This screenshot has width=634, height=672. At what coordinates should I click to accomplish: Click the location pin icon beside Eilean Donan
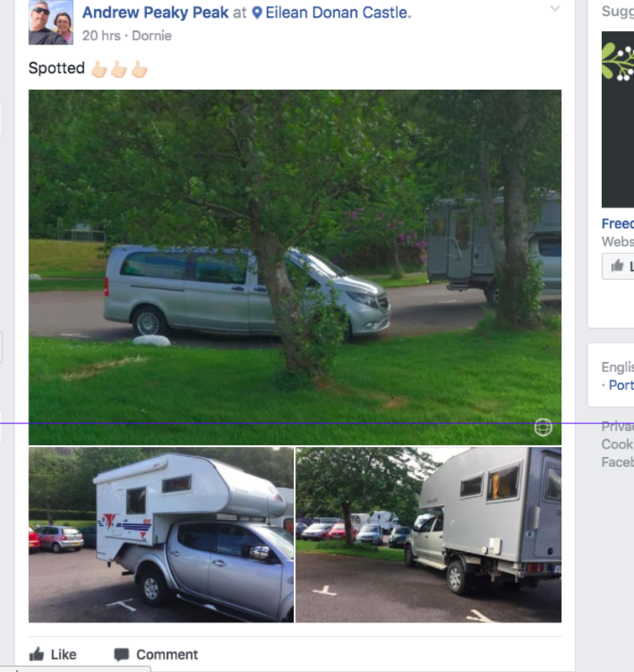pos(257,13)
